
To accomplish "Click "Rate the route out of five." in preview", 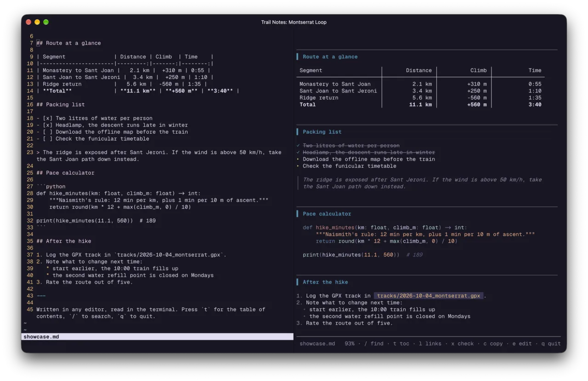I will point(349,323).
